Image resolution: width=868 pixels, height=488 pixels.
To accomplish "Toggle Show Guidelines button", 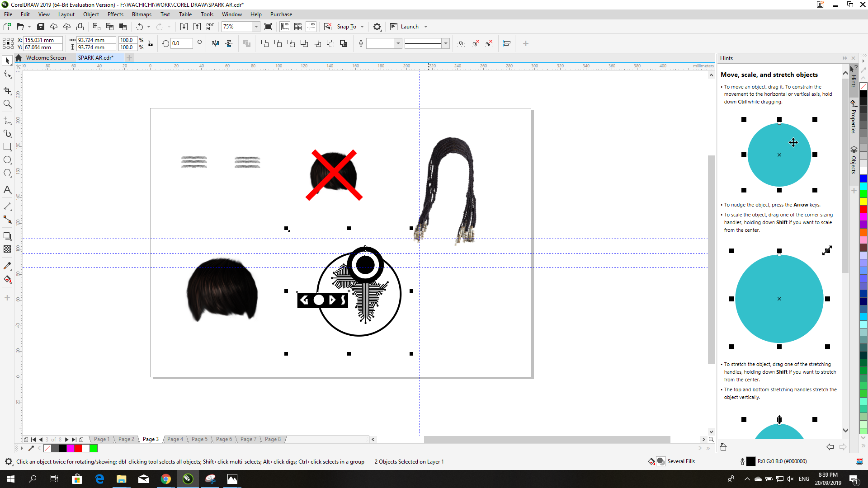I will tap(311, 27).
